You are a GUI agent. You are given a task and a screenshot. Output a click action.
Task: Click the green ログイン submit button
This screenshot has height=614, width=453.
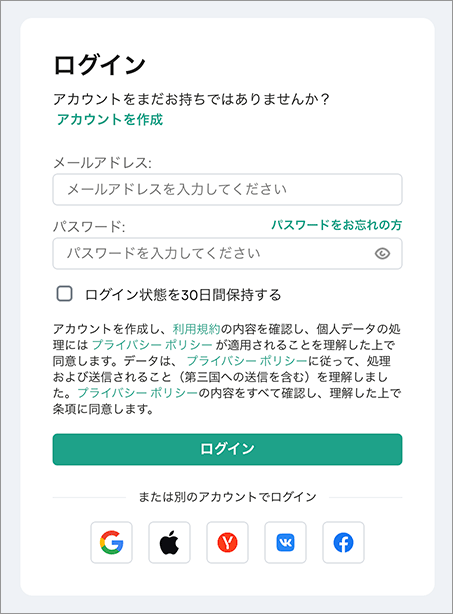point(227,449)
